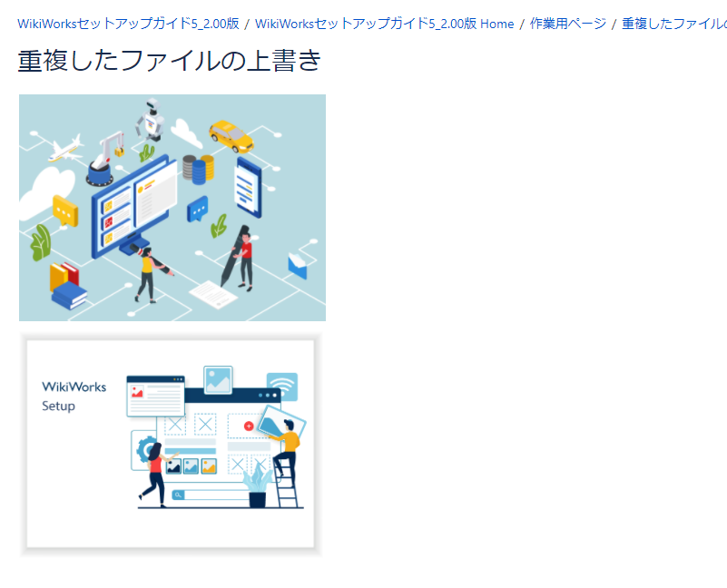727x588 pixels.
Task: Click the gear icon in the setup image
Action: pos(143,449)
